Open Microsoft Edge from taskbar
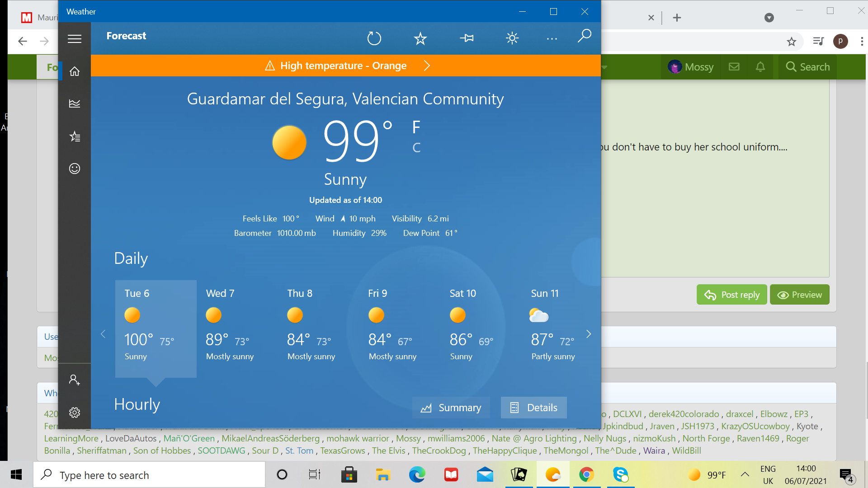The height and width of the screenshot is (488, 868). coord(417,474)
